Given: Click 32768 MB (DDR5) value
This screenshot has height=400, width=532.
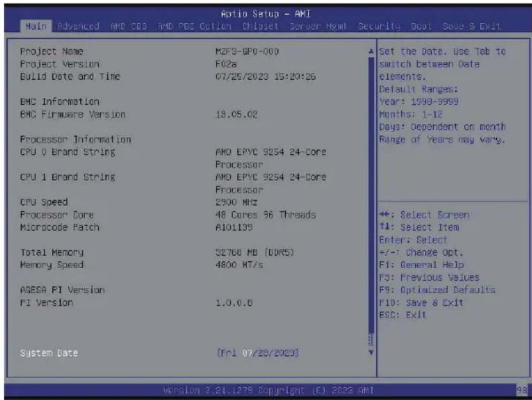Looking at the screenshot, I should click(x=255, y=253).
